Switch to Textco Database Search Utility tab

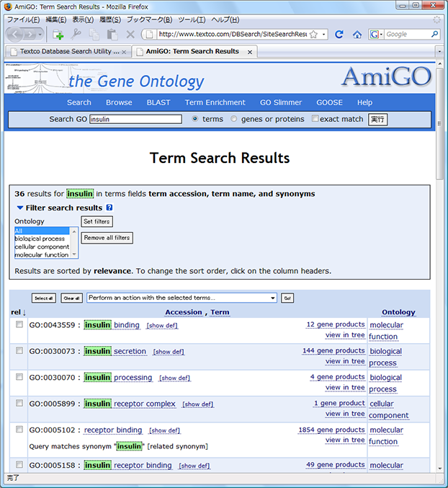point(68,51)
